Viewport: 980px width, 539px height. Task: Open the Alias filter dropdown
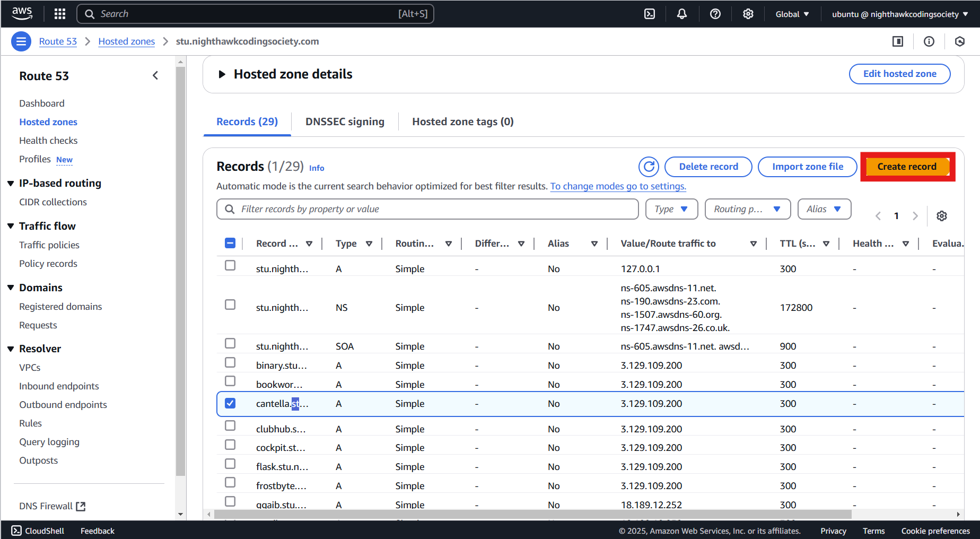(x=824, y=209)
